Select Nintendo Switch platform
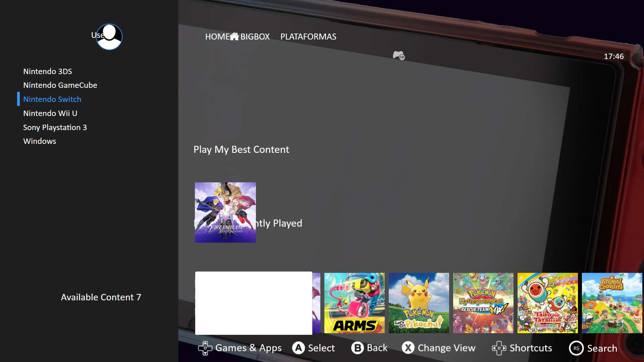This screenshot has width=644, height=362. point(52,99)
